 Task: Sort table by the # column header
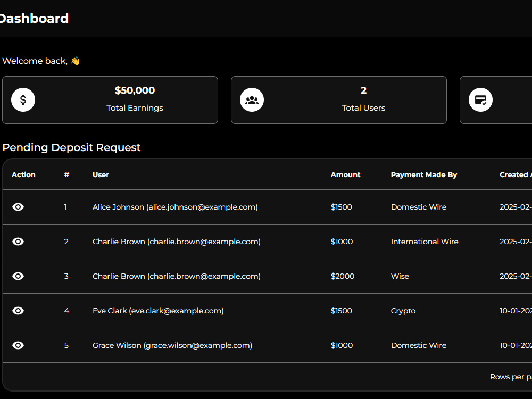pyautogui.click(x=66, y=174)
